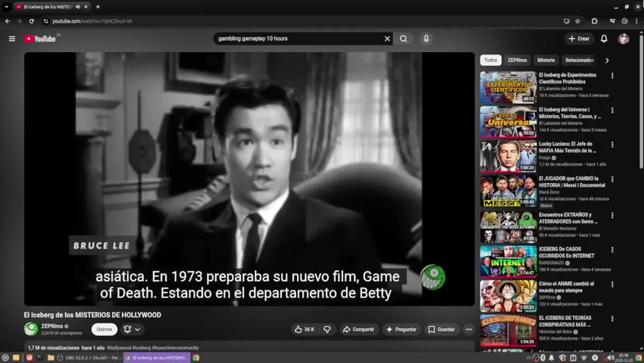The height and width of the screenshot is (363, 644).
Task: Open the Teorías Conspirativas video thumbnail
Action: (508, 331)
